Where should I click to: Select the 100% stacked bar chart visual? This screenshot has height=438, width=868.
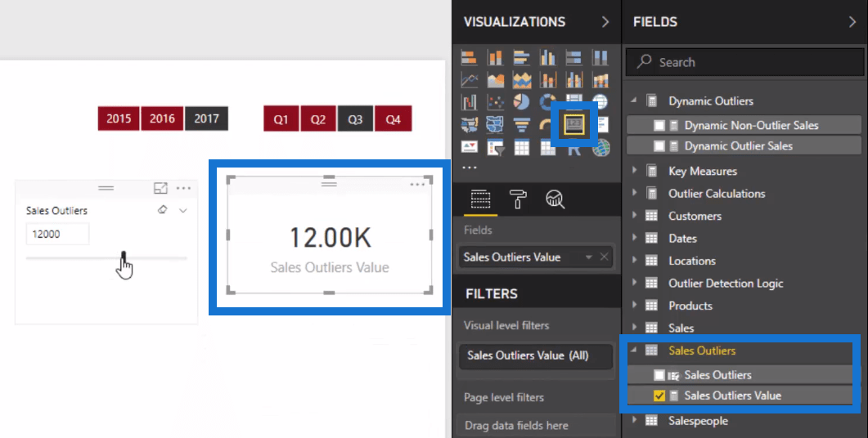tap(574, 57)
